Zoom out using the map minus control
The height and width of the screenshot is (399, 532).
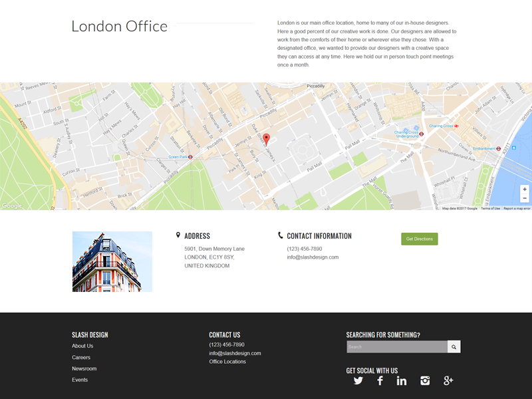[525, 198]
